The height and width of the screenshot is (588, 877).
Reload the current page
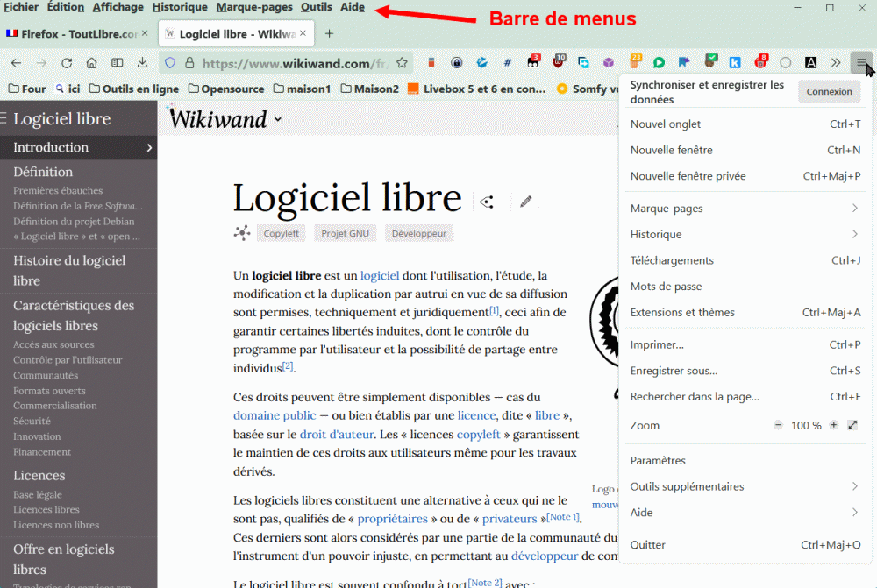(67, 63)
